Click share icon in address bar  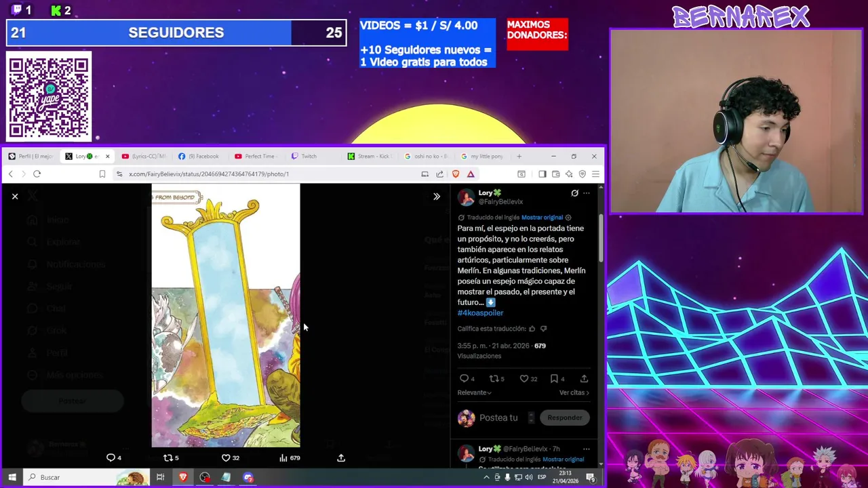tap(439, 174)
